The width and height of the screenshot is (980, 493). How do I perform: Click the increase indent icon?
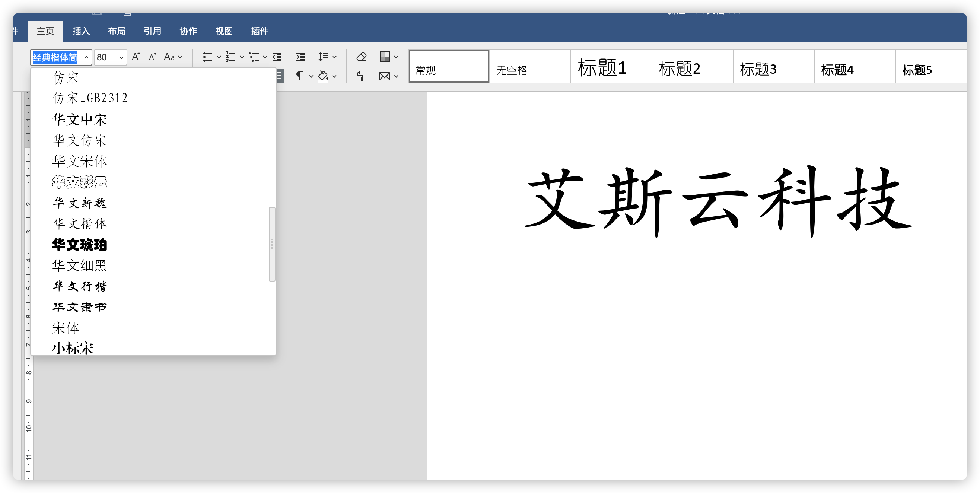pyautogui.click(x=300, y=57)
